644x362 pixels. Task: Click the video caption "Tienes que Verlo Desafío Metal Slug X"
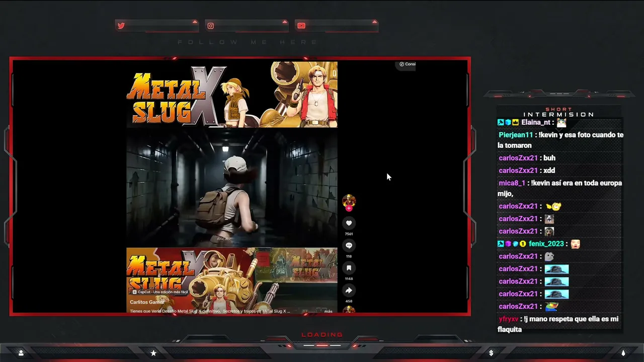pyautogui.click(x=210, y=311)
